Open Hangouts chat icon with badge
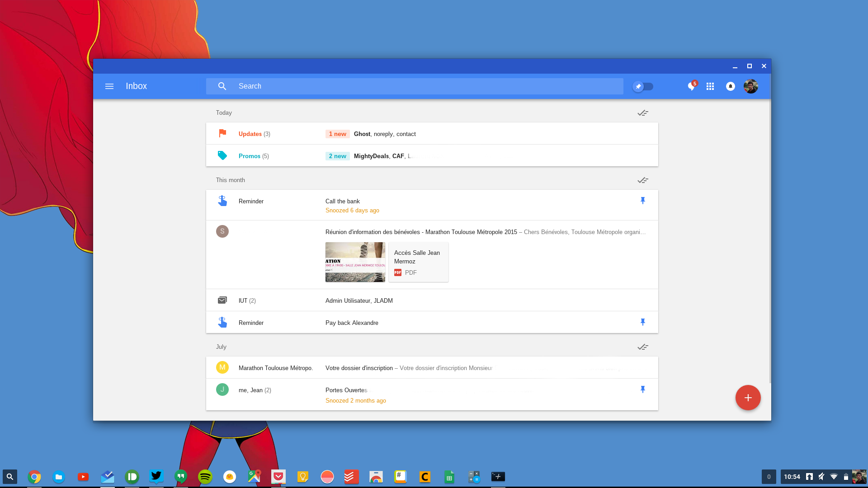Image resolution: width=868 pixels, height=488 pixels. click(691, 86)
